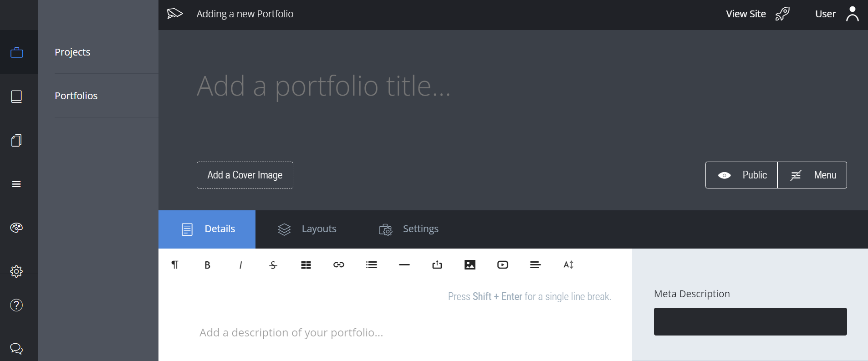Open the theme palette icon in sidebar

[16, 228]
